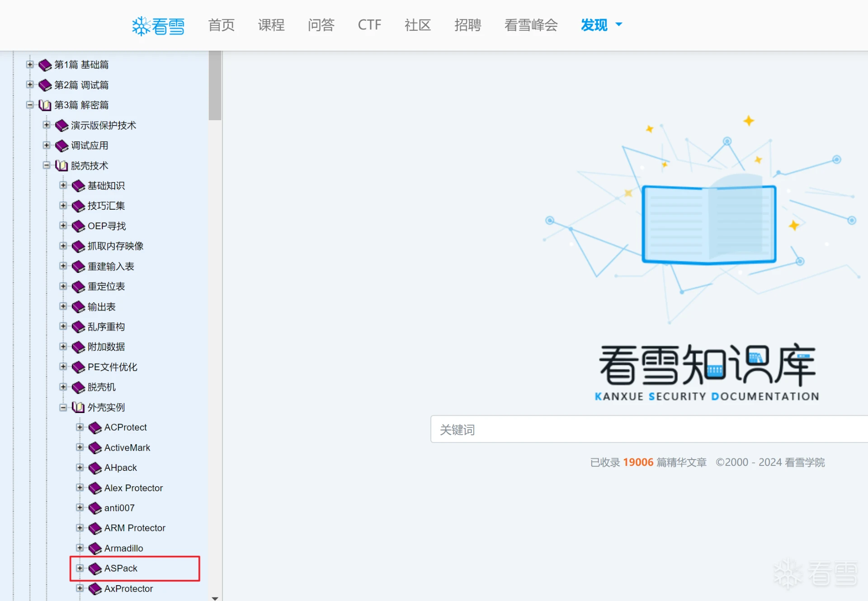
Task: Select the AxProtector tree entry
Action: click(x=128, y=589)
